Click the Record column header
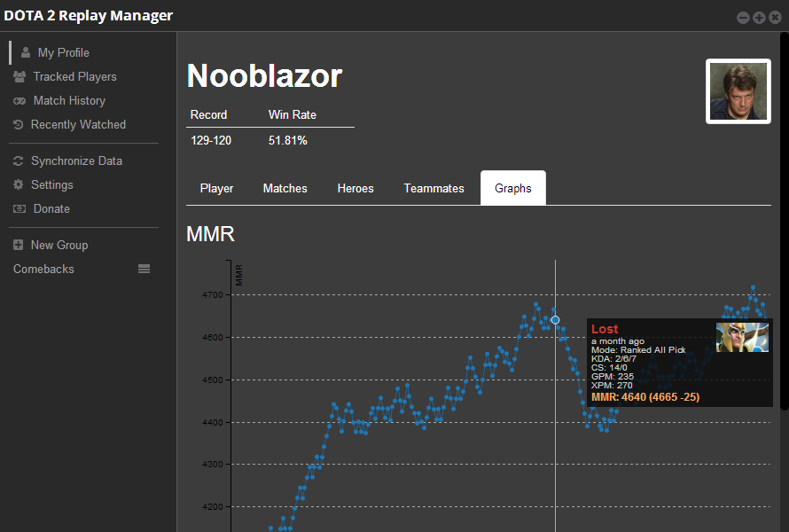 click(208, 114)
